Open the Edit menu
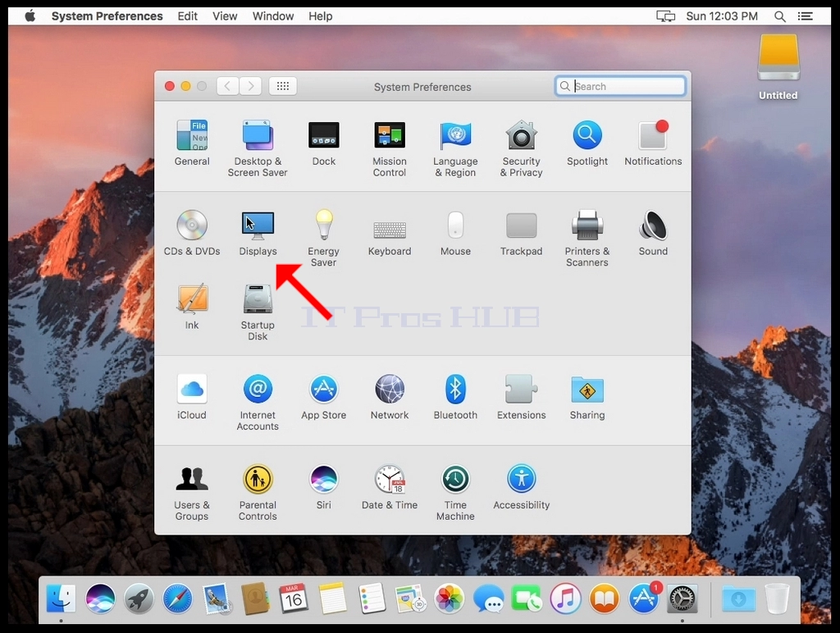The width and height of the screenshot is (840, 633). 188,16
